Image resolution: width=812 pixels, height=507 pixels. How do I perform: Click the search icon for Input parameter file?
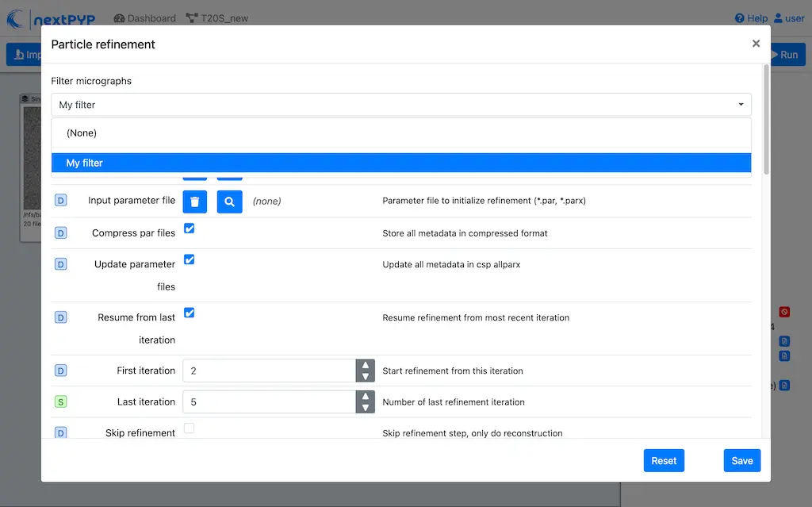point(229,202)
